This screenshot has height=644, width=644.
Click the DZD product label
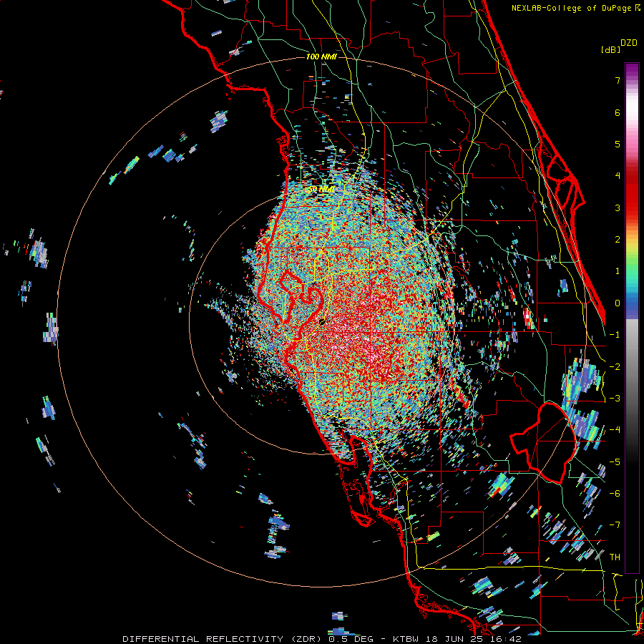tap(629, 43)
